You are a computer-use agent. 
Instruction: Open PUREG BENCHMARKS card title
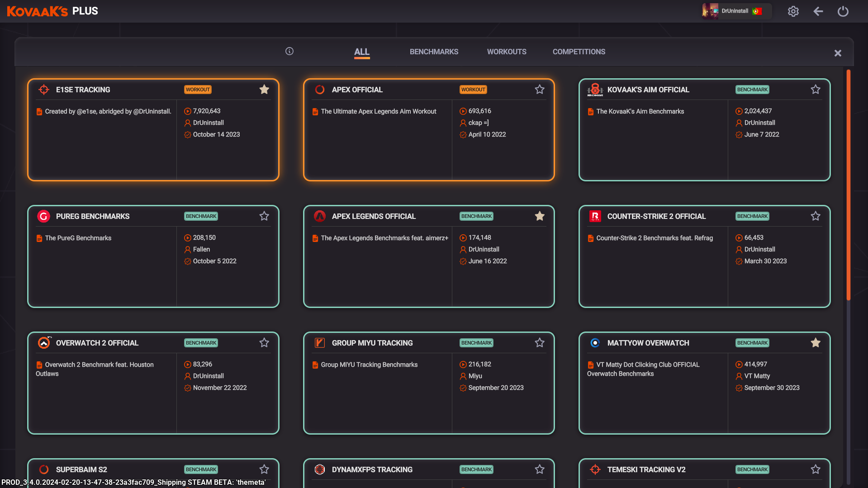click(x=93, y=217)
